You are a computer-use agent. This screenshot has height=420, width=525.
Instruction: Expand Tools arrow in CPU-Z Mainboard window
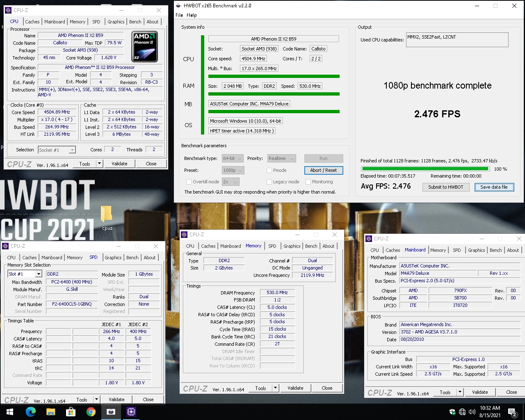460,392
